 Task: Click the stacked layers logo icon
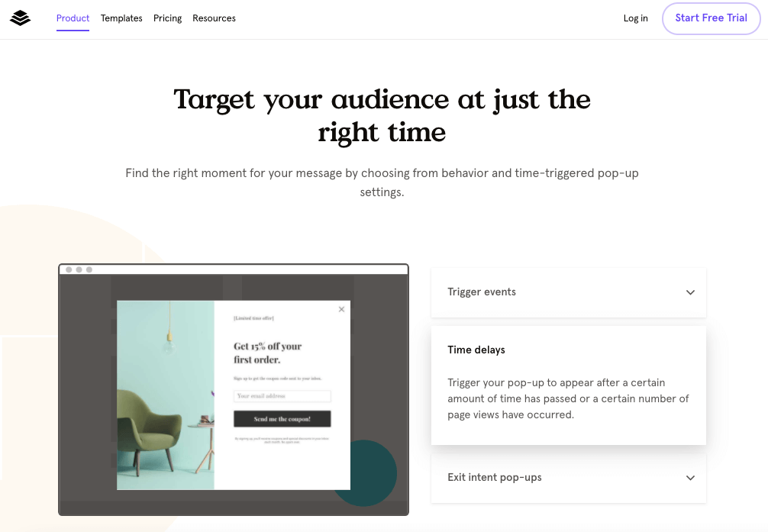point(20,18)
